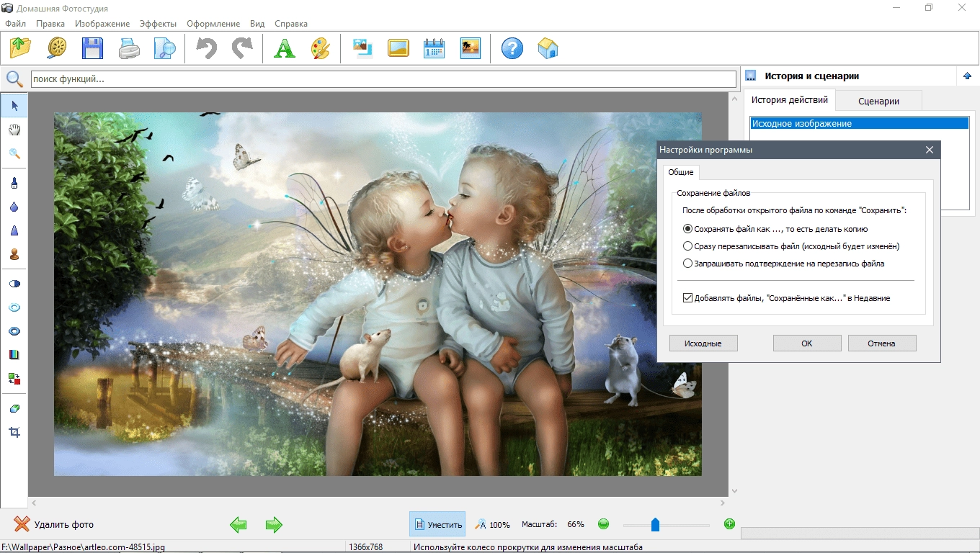Image resolution: width=980 pixels, height=553 pixels.
Task: Click the photo montage icon
Action: (362, 48)
